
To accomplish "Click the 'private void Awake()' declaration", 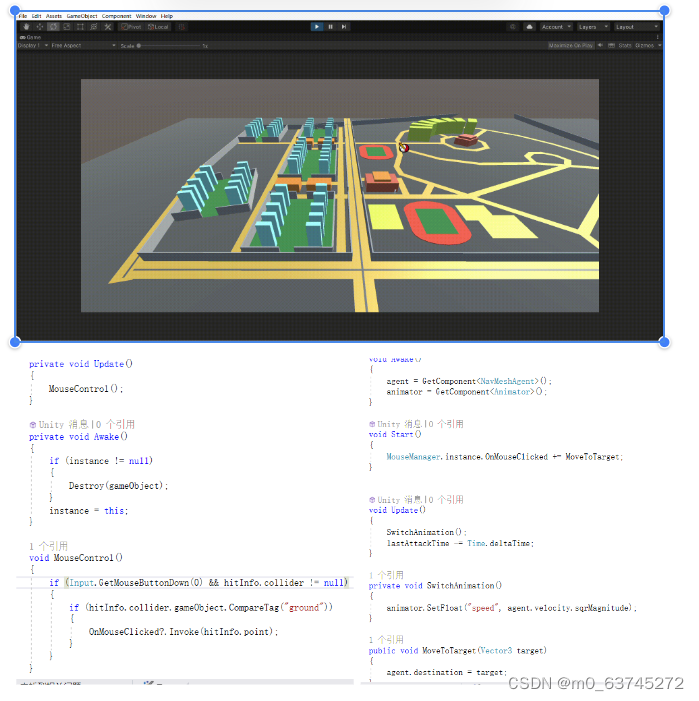I will point(78,436).
